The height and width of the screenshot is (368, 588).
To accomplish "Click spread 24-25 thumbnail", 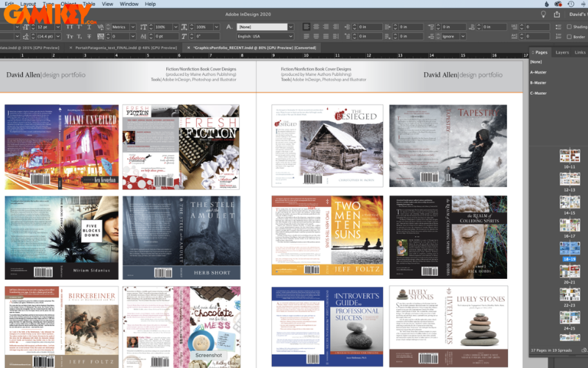I will (570, 318).
